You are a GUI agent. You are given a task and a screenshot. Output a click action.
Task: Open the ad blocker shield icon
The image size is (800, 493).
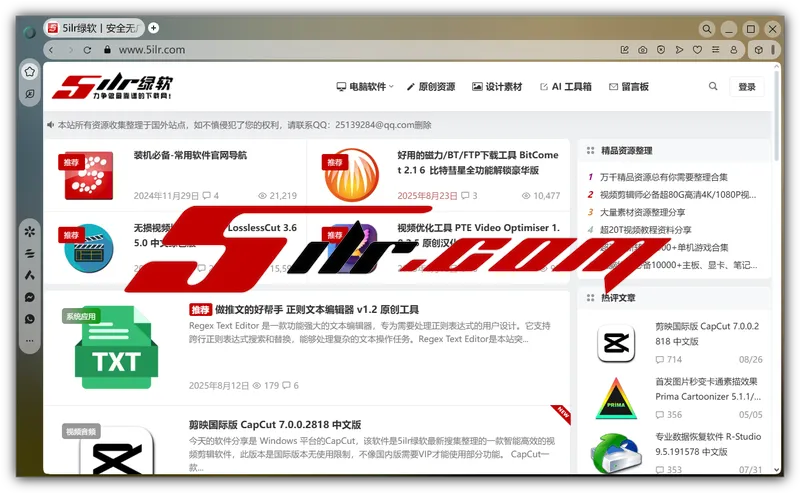(661, 50)
